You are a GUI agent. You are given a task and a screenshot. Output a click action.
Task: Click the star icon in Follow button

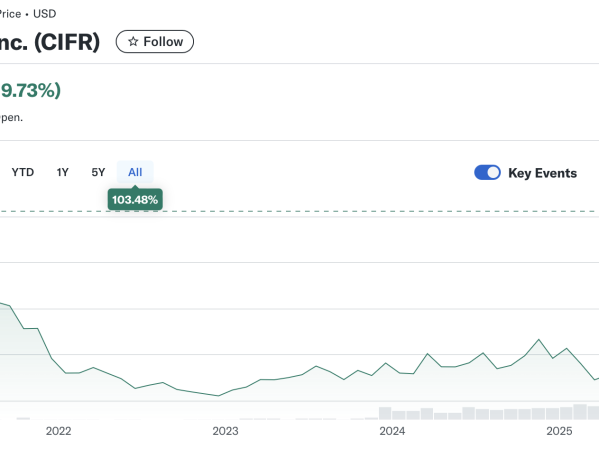click(x=133, y=41)
